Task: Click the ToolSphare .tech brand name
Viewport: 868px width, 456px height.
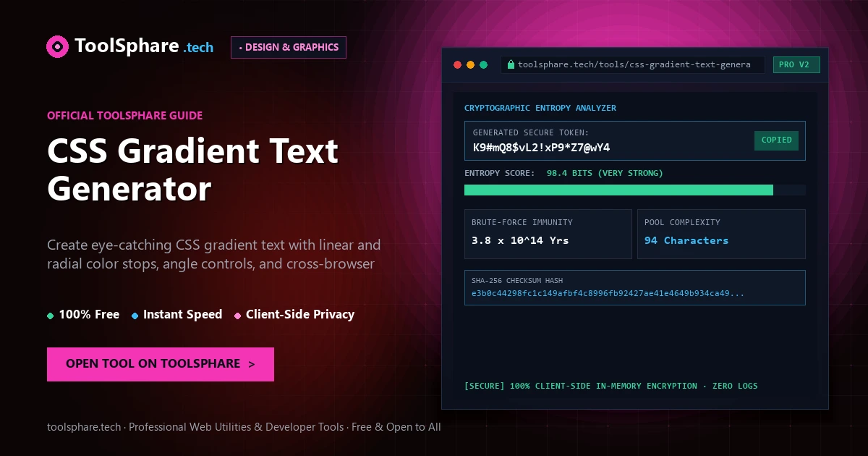Action: 144,46
